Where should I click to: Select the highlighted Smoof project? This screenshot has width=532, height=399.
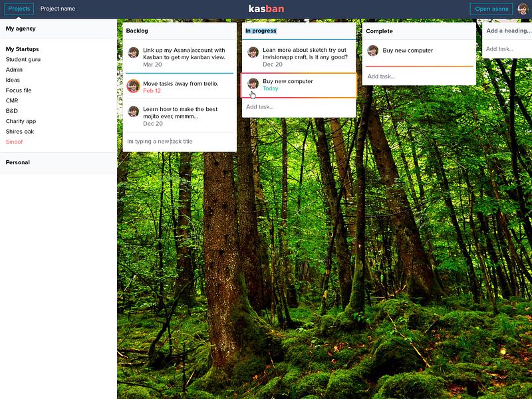14,142
